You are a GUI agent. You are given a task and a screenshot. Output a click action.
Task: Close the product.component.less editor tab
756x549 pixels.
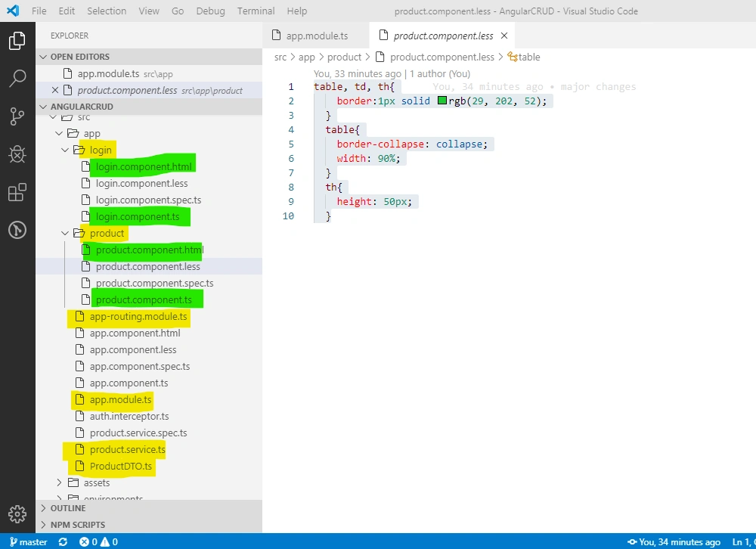(504, 36)
